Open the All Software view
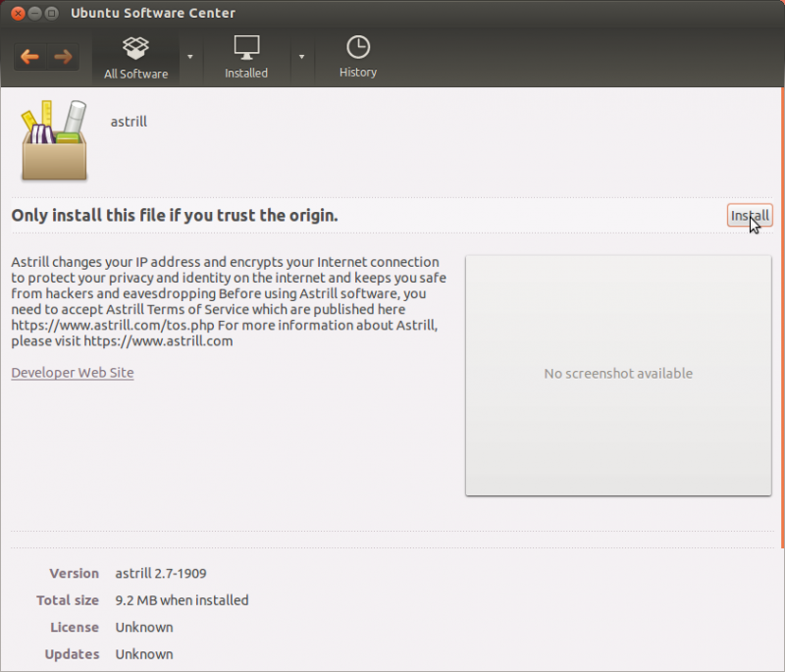The width and height of the screenshot is (785, 672). click(135, 58)
